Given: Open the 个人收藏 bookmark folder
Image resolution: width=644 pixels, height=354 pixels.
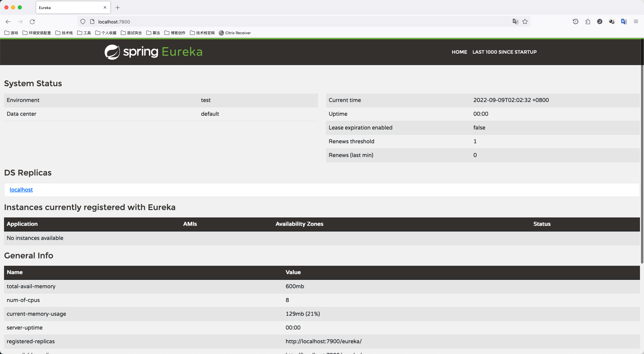Looking at the screenshot, I should tap(106, 33).
